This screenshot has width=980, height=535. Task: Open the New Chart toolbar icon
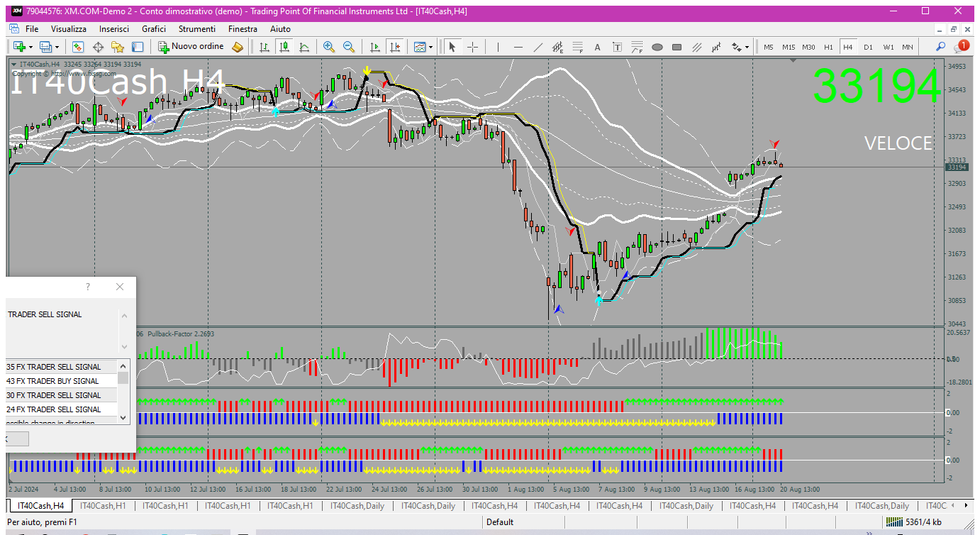[x=19, y=47]
